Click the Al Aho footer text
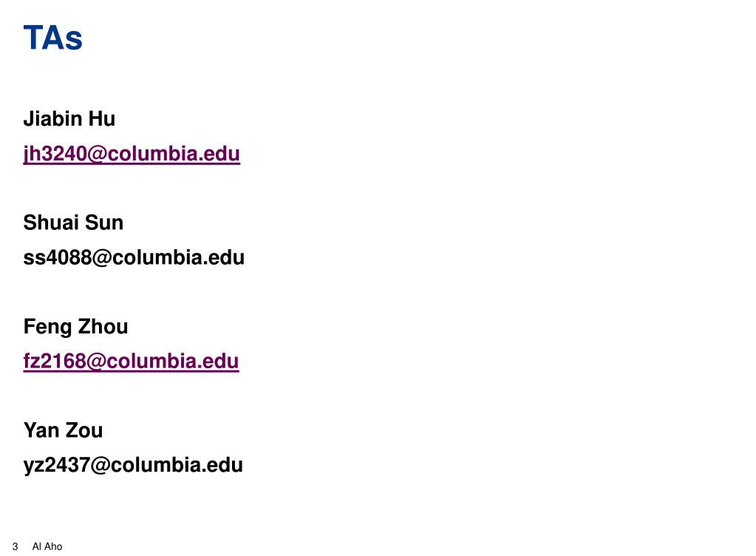The height and width of the screenshot is (556, 756). (47, 546)
